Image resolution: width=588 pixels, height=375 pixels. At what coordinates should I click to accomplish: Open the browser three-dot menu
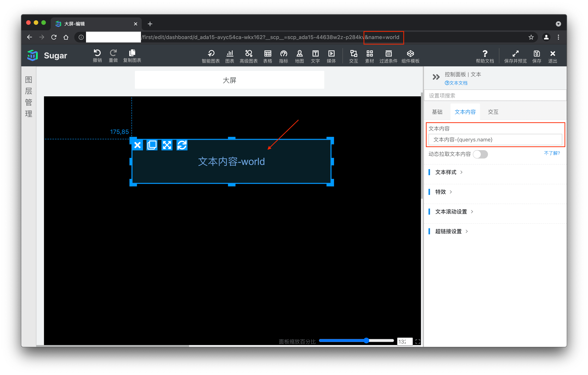pos(558,37)
